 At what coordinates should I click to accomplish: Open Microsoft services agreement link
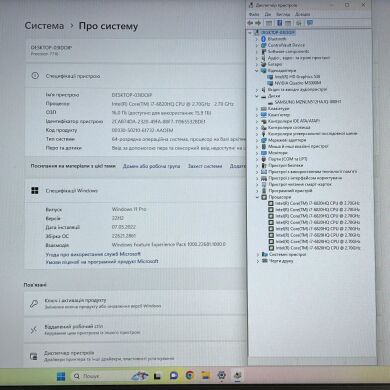93,254
